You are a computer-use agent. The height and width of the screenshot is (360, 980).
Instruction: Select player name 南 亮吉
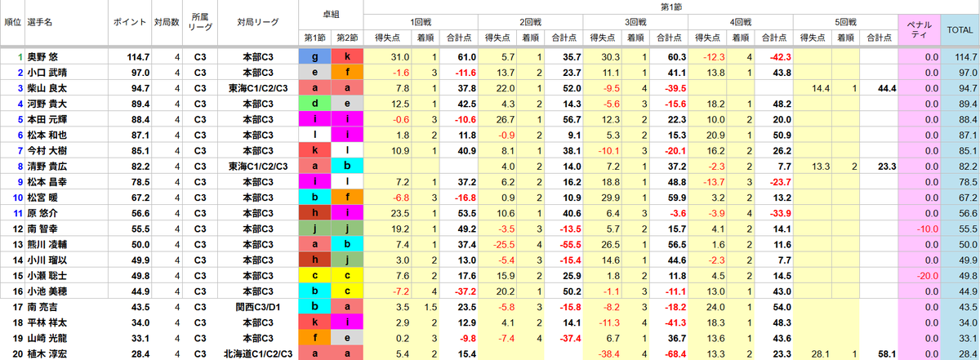click(x=41, y=308)
